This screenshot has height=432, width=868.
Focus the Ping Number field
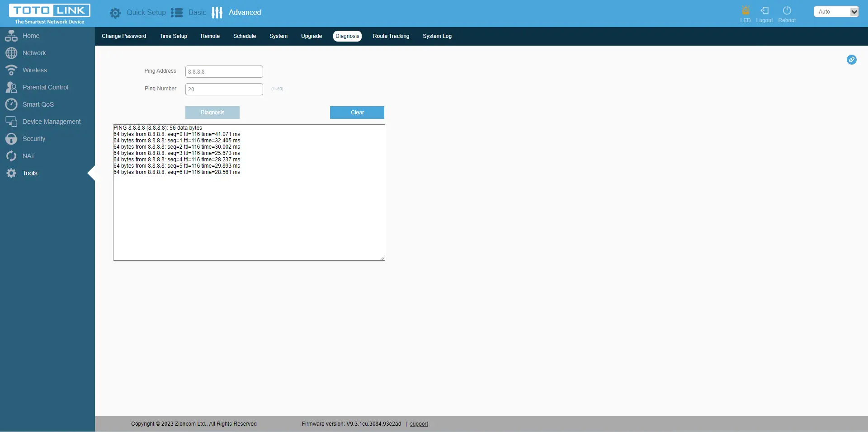pos(224,89)
